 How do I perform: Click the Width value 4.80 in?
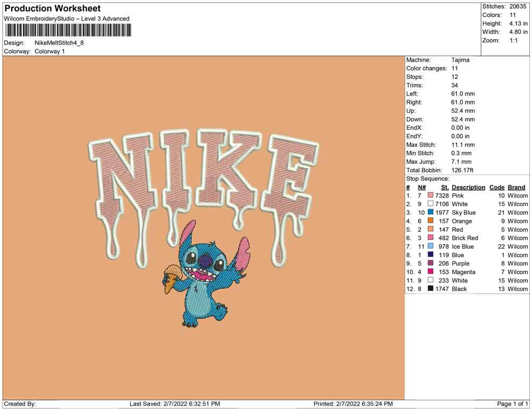pos(518,32)
